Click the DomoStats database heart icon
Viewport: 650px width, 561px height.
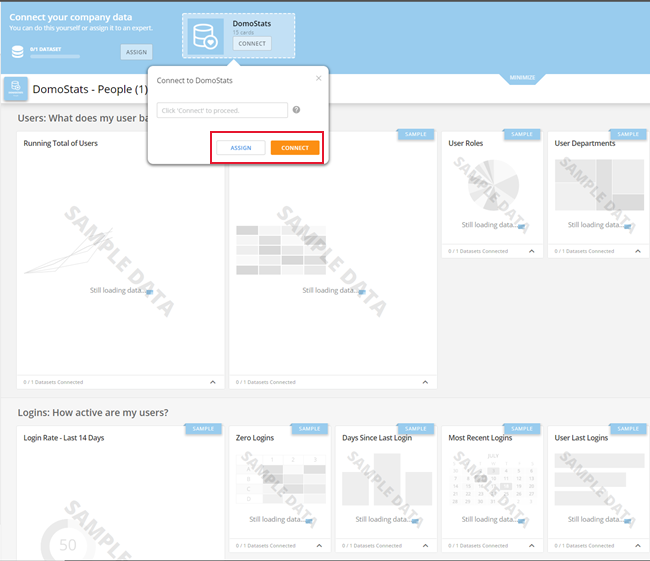[x=206, y=36]
